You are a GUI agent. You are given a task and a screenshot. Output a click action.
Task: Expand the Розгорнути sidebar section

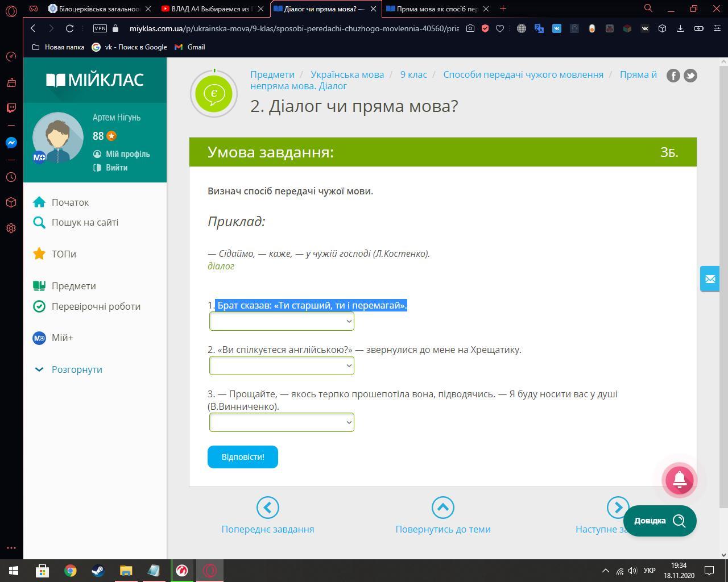coord(77,369)
